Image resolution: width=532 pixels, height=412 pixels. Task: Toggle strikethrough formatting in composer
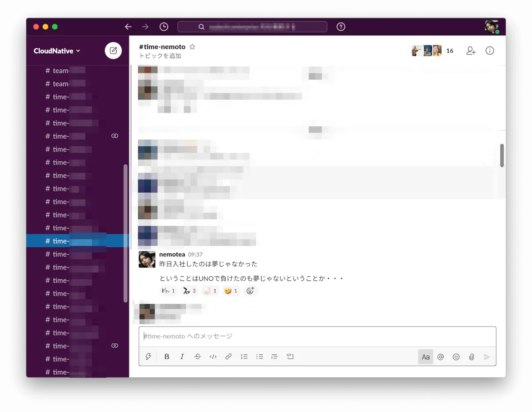pos(197,357)
